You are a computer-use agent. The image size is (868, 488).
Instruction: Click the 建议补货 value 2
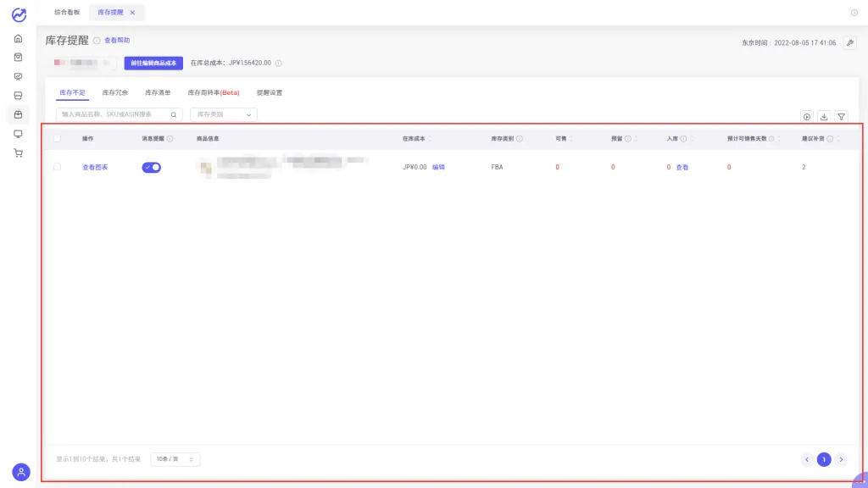pyautogui.click(x=804, y=167)
